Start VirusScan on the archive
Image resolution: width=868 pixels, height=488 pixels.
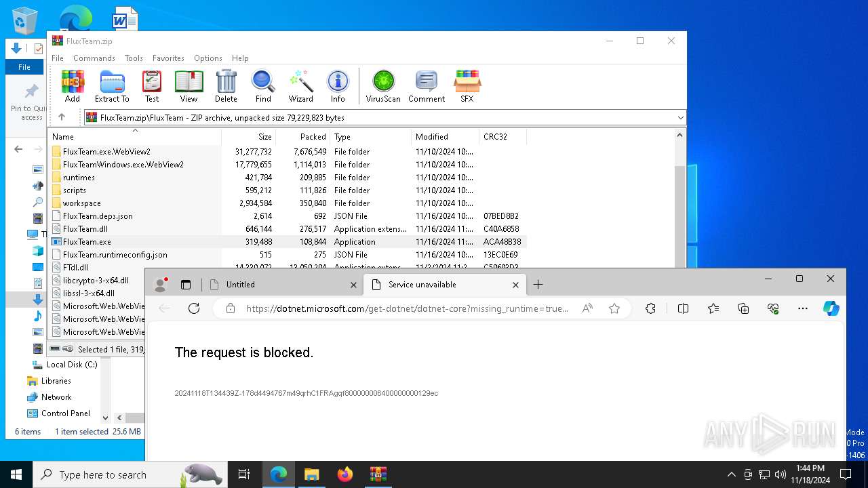(x=383, y=86)
